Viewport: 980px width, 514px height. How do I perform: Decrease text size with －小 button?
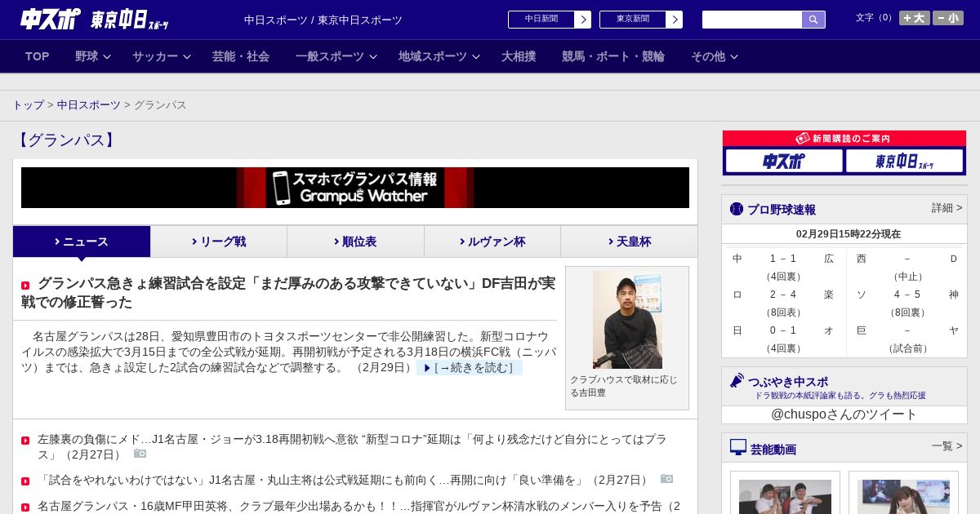point(948,18)
